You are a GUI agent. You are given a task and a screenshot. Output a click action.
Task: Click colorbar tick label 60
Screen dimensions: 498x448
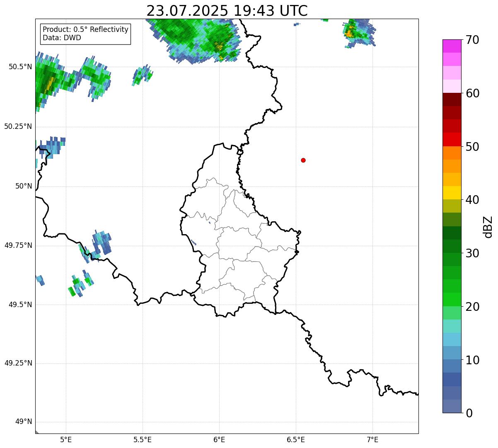472,93
